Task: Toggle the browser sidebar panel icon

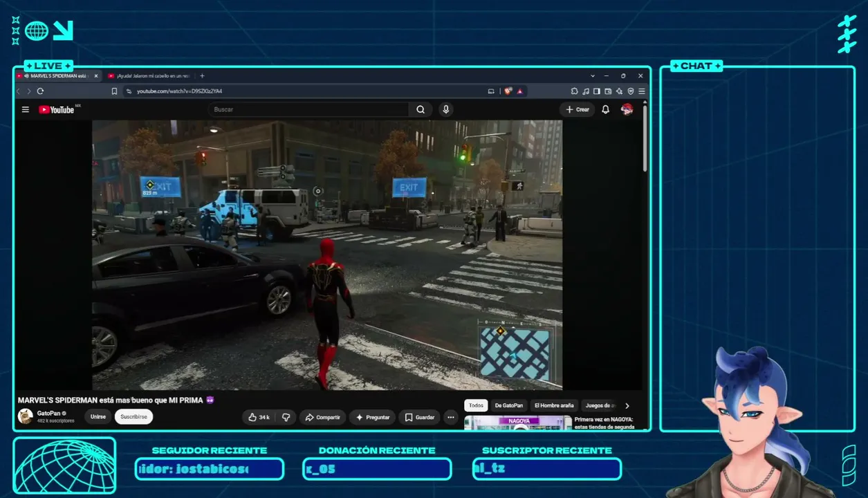Action: (596, 91)
